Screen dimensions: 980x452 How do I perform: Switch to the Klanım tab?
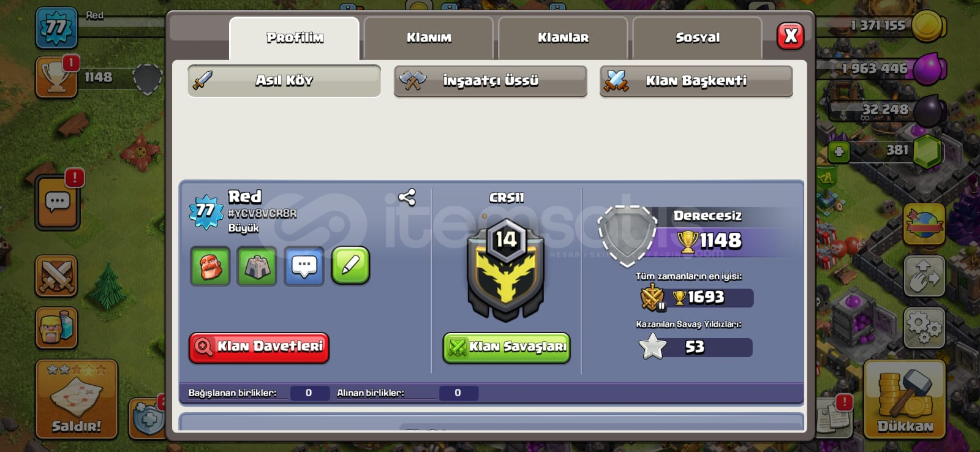pyautogui.click(x=429, y=38)
